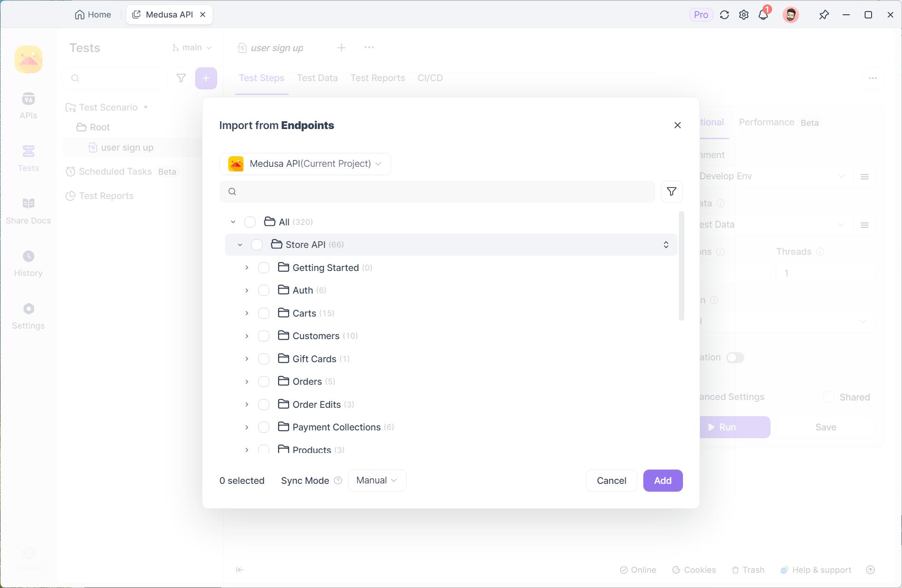Open the Share Docs sidebar section
The width and height of the screenshot is (902, 588).
28,211
